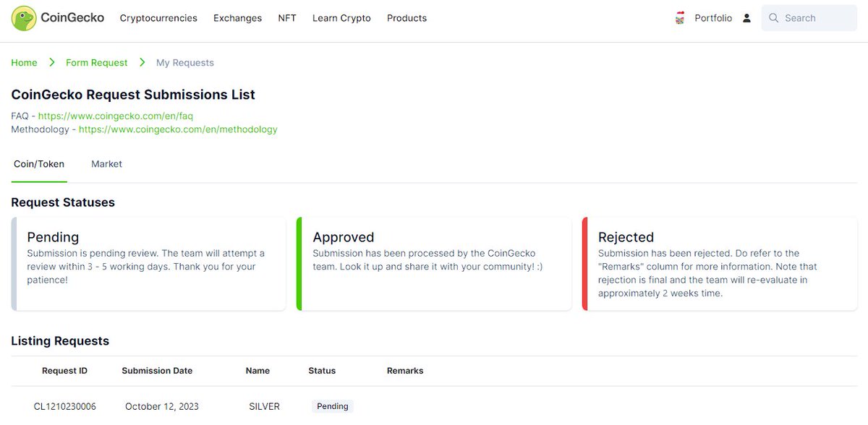Screen dimensions: 868x425
Task: Open the Products menu
Action: (407, 18)
